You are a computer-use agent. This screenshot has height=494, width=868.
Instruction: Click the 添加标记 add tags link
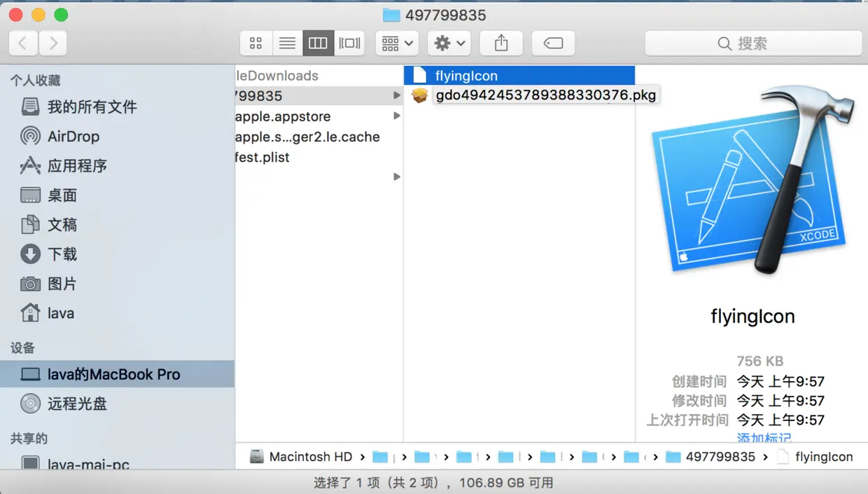tap(764, 439)
